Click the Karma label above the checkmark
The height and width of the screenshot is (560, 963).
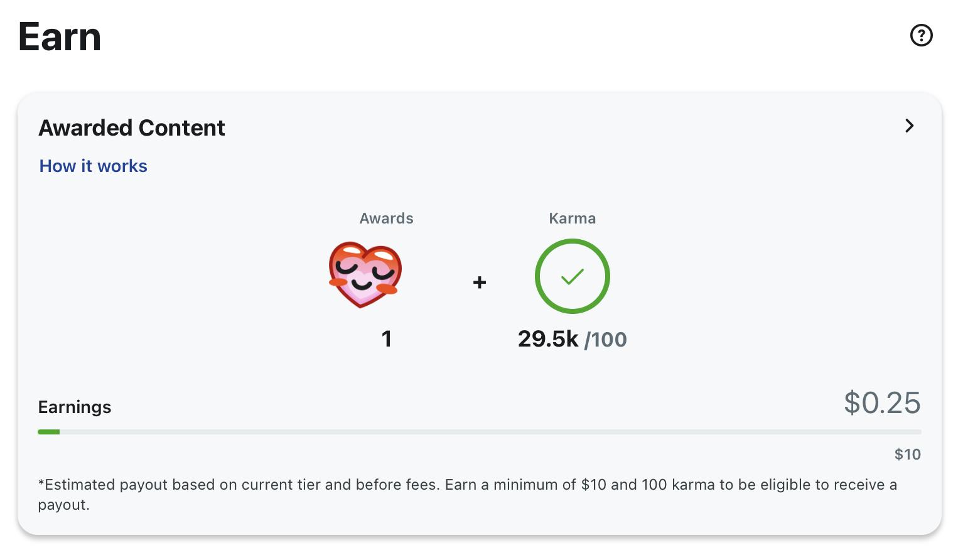(572, 218)
